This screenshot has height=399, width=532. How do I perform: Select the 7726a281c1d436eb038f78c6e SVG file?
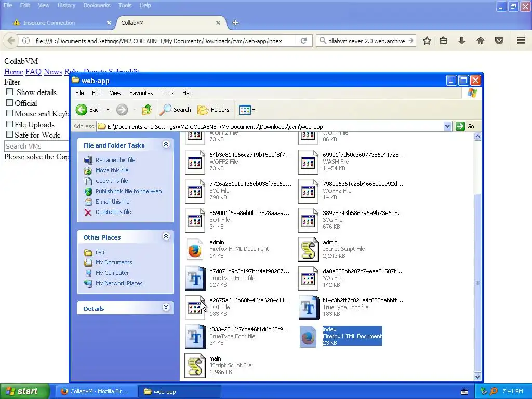pyautogui.click(x=238, y=191)
